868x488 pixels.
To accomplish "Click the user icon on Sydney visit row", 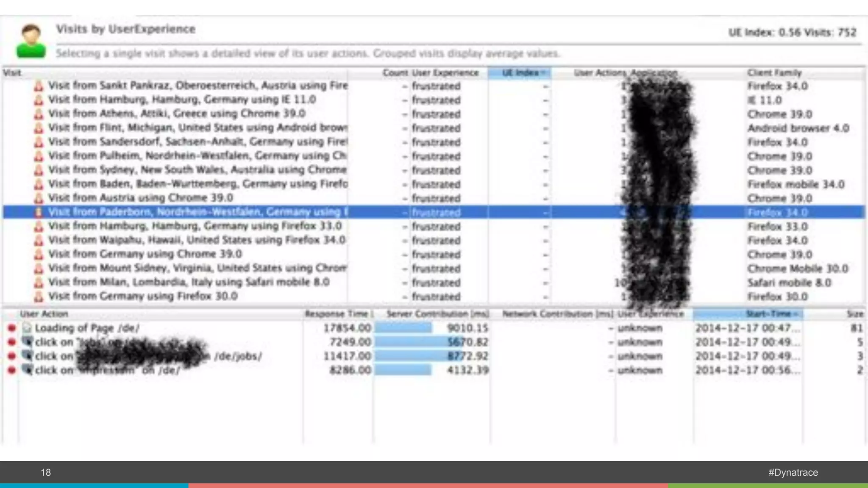I will 39,170.
